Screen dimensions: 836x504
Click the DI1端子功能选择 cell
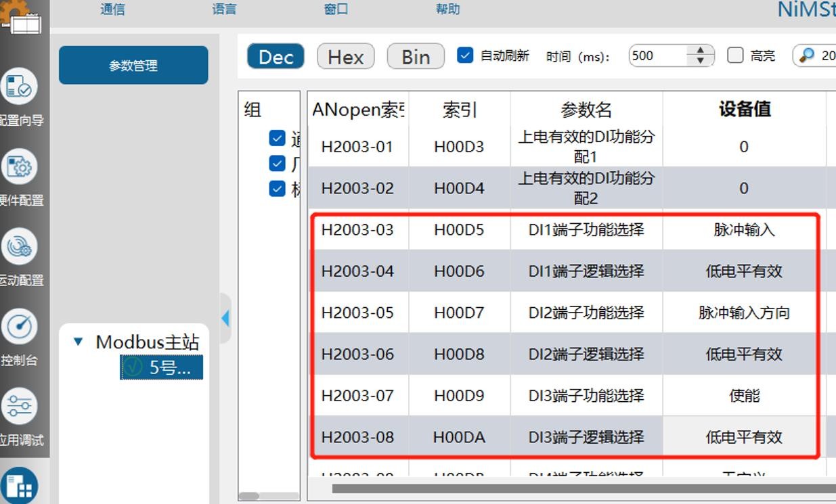click(x=586, y=229)
